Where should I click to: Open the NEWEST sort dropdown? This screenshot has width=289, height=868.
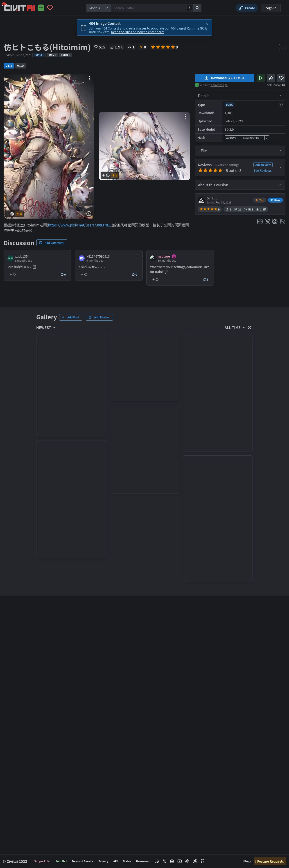click(46, 327)
